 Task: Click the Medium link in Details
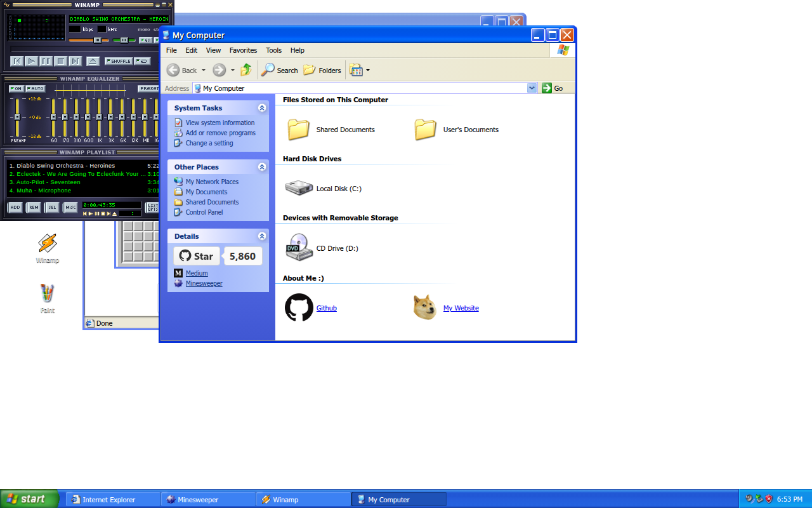[197, 273]
